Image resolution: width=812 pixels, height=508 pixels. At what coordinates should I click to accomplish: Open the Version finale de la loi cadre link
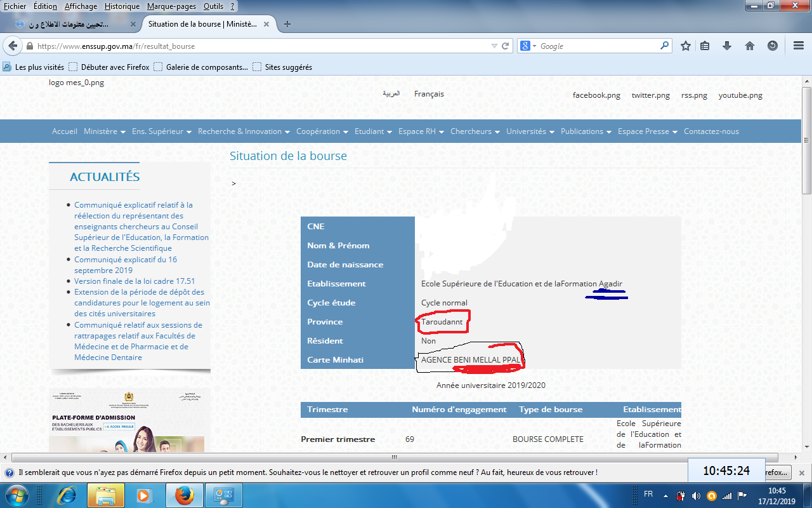click(x=134, y=281)
